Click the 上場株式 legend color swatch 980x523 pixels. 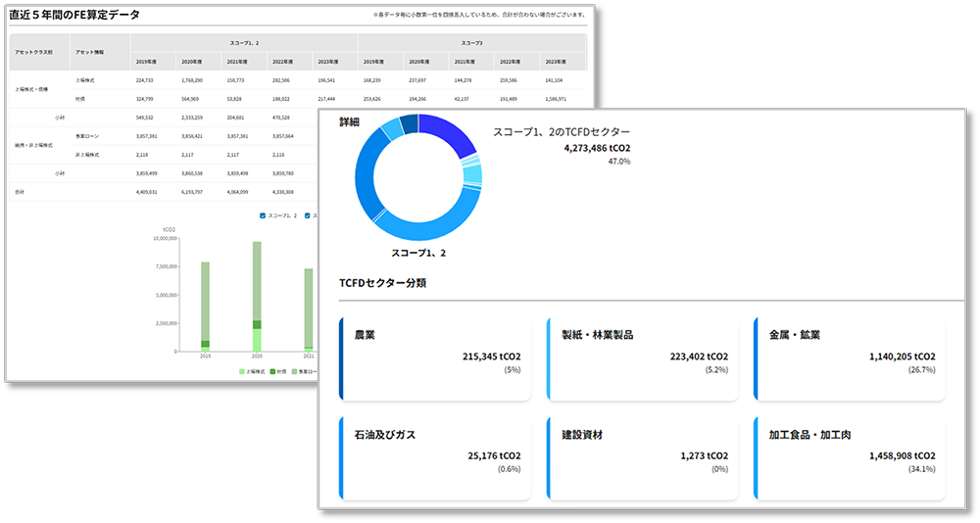coord(242,372)
